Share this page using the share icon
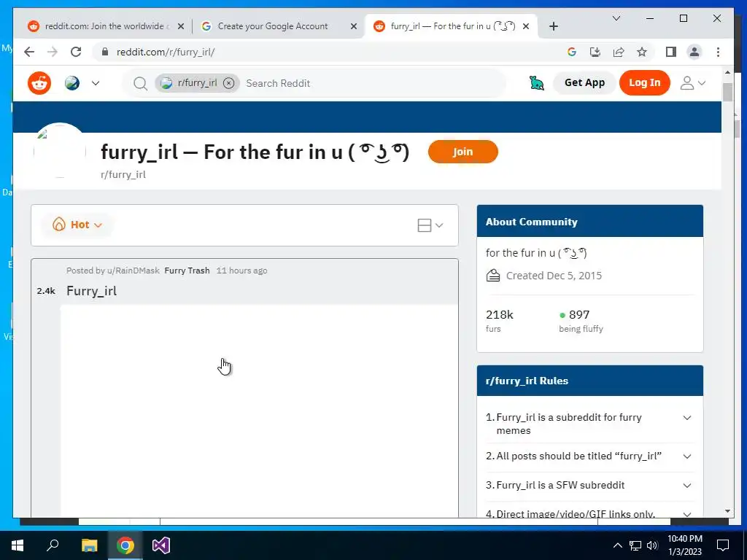This screenshot has height=560, width=747. point(619,52)
